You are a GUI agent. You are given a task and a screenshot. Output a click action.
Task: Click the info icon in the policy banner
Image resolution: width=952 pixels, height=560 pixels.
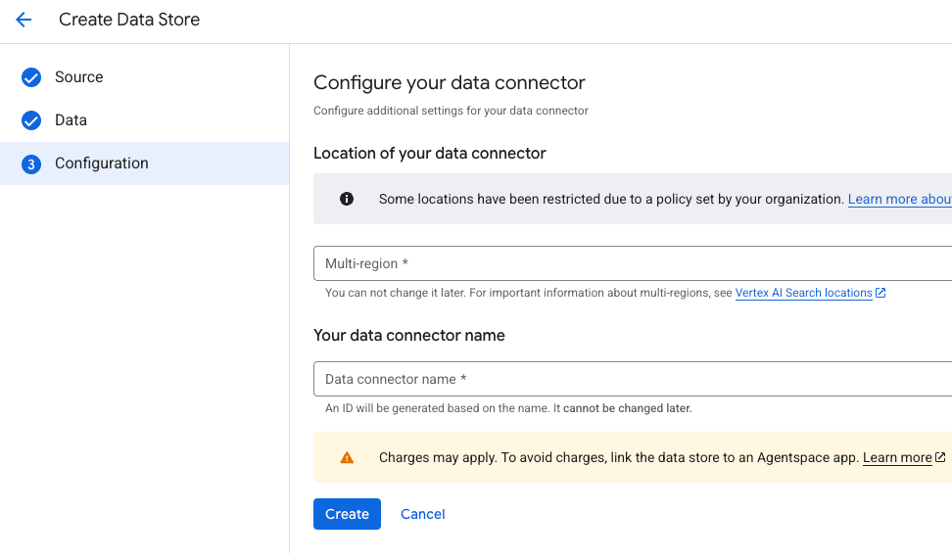click(x=347, y=199)
